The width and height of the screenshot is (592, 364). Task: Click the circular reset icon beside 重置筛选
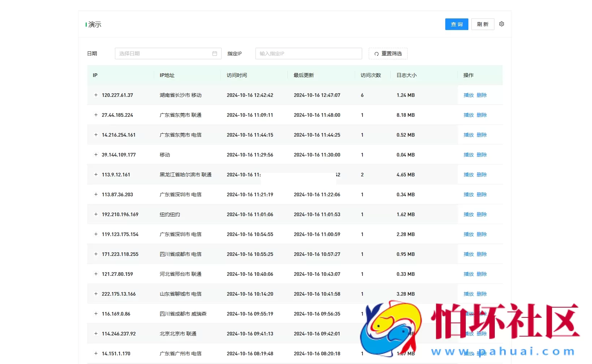(x=376, y=53)
